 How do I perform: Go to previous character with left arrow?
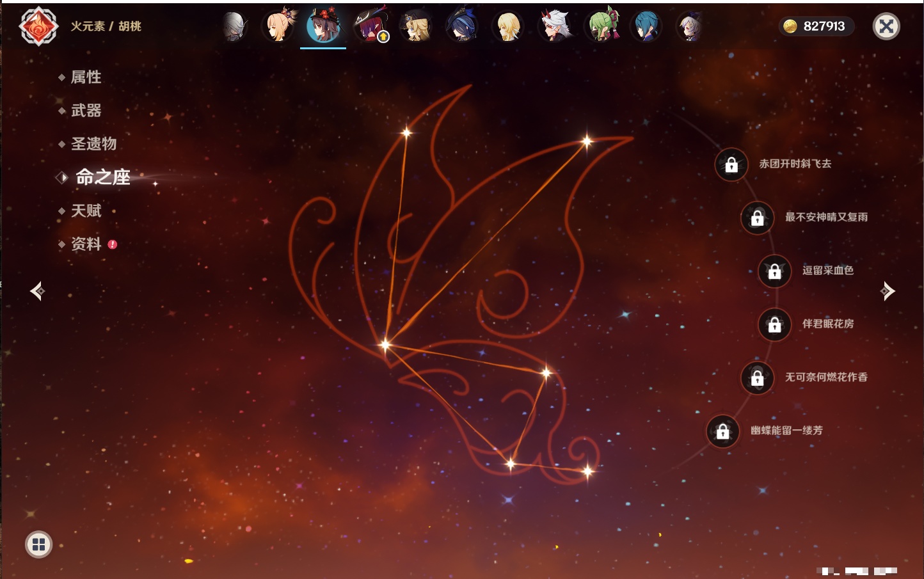[37, 291]
